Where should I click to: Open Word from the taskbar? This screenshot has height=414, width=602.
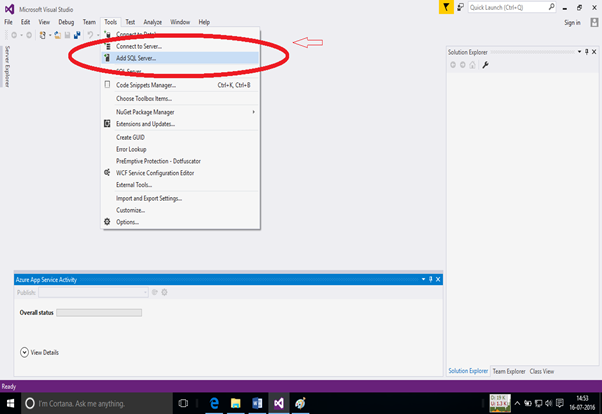click(257, 403)
